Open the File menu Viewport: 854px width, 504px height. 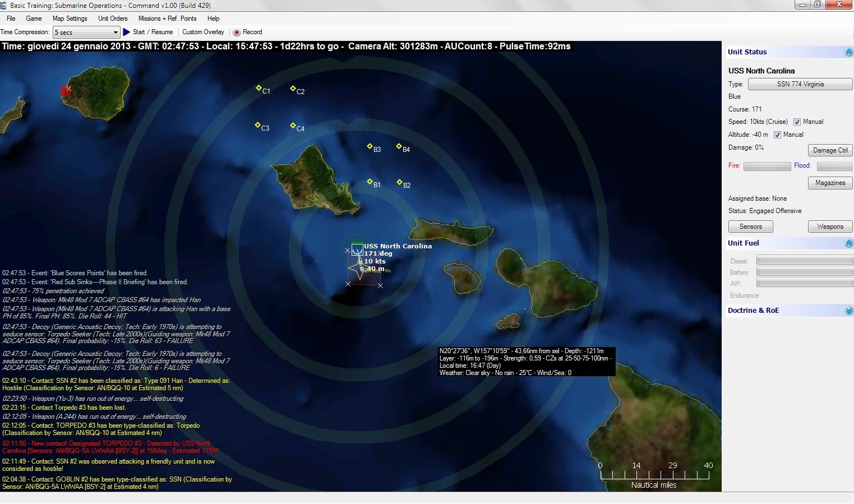pos(11,19)
